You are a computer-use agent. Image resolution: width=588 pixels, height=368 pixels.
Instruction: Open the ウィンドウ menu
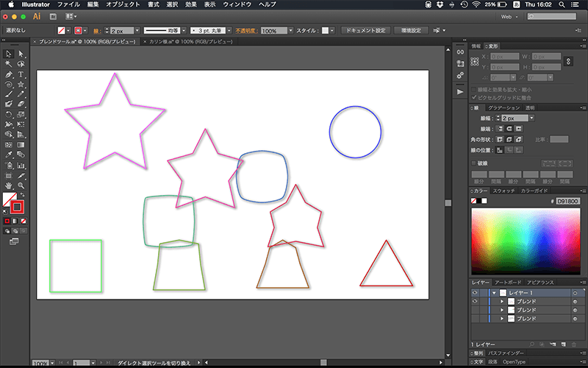(237, 4)
